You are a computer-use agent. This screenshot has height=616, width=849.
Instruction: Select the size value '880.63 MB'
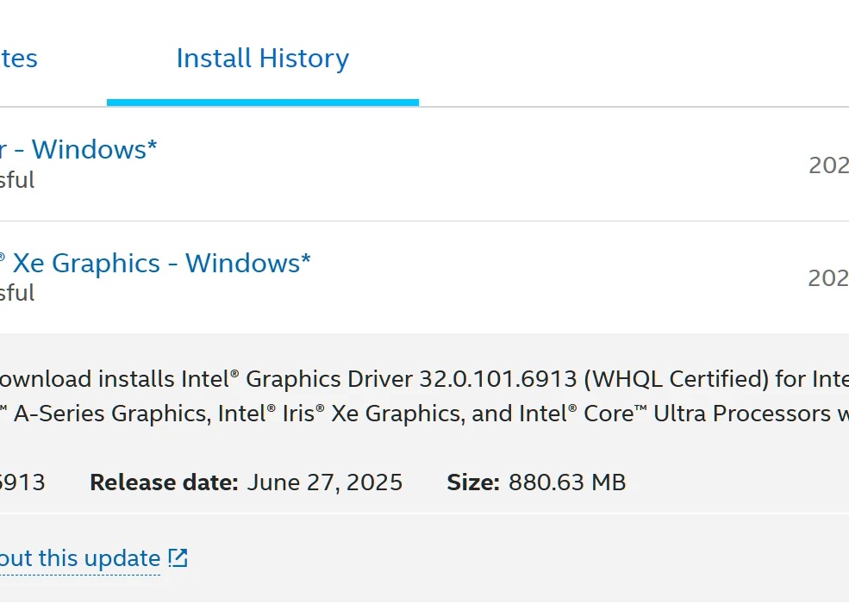pyautogui.click(x=567, y=482)
